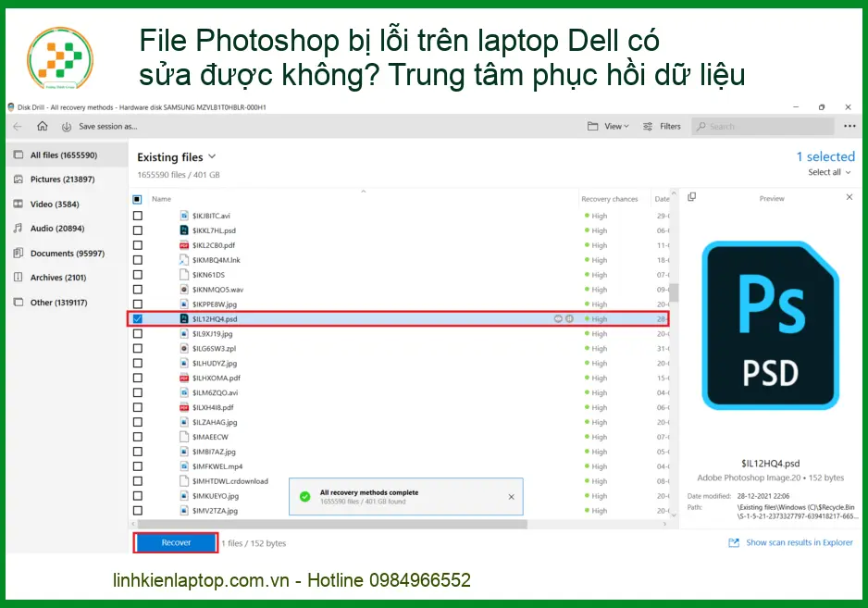Image resolution: width=868 pixels, height=608 pixels.
Task: Click the Show scan results in Explorer icon
Action: pyautogui.click(x=734, y=543)
